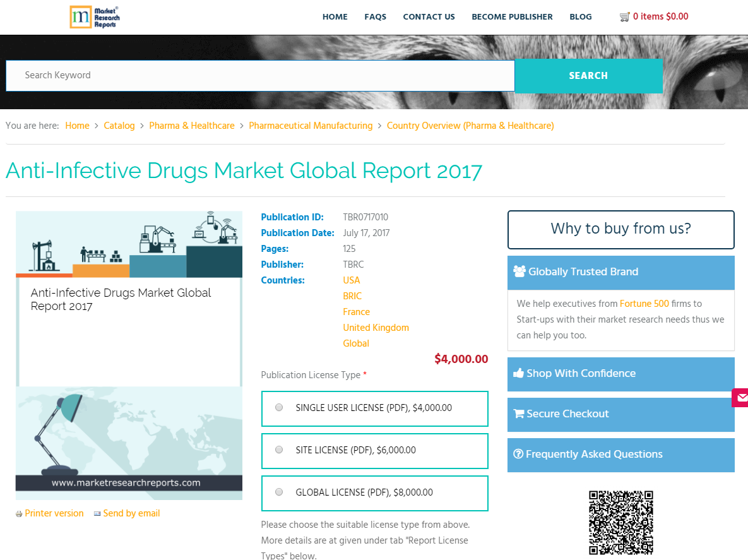Expand the Frequently Asked Questions section
The height and width of the screenshot is (560, 748).
pos(620,454)
